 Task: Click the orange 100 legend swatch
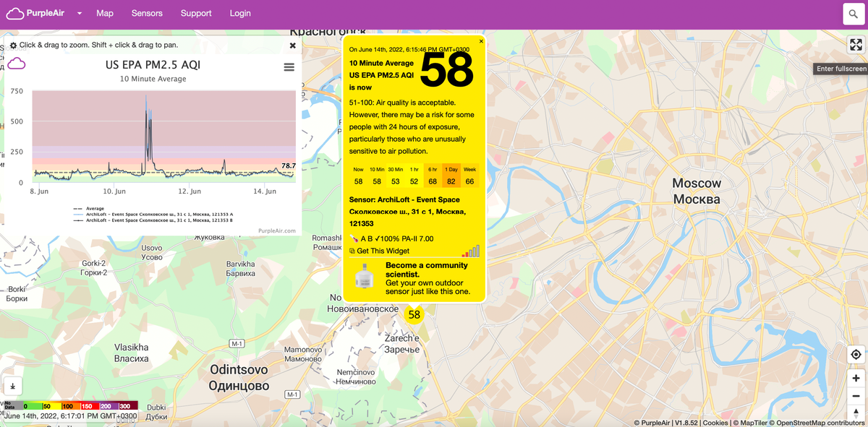coord(70,406)
